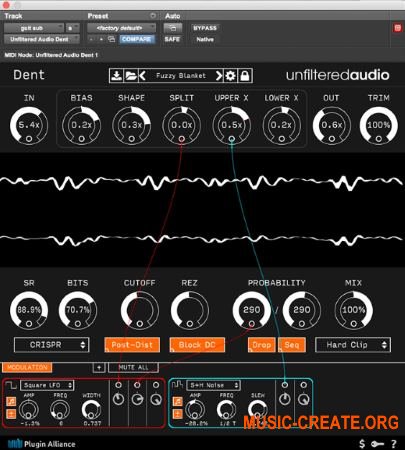Toggle the Block DC button
Screen dimensions: 405x450
197,345
